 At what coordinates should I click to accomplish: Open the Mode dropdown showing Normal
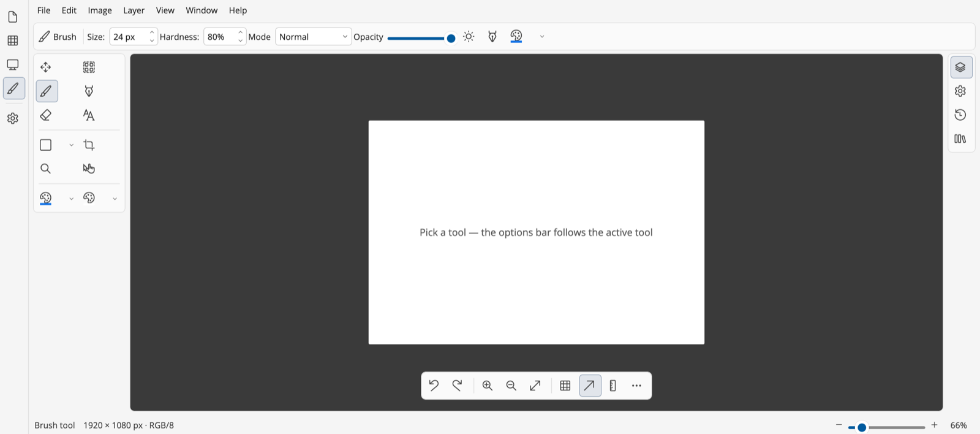tap(314, 37)
